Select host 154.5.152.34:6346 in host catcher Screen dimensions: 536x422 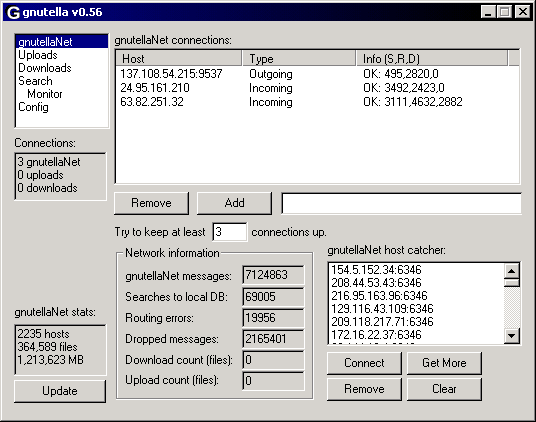tap(376, 270)
